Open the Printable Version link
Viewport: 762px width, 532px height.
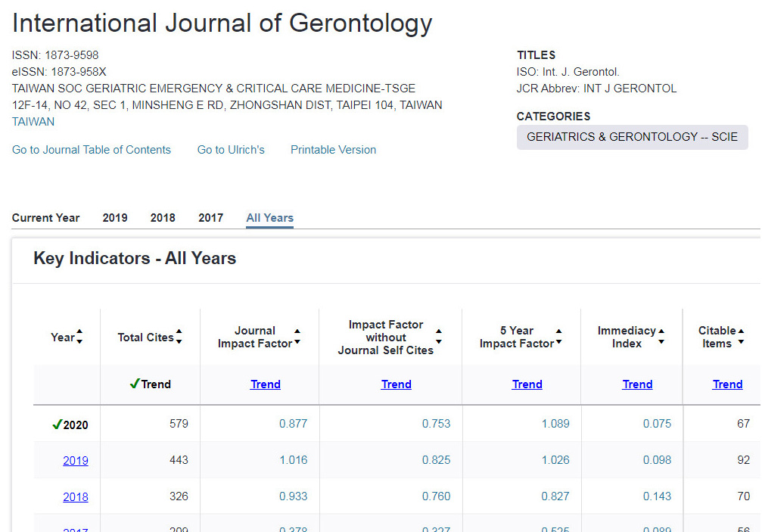pos(334,150)
